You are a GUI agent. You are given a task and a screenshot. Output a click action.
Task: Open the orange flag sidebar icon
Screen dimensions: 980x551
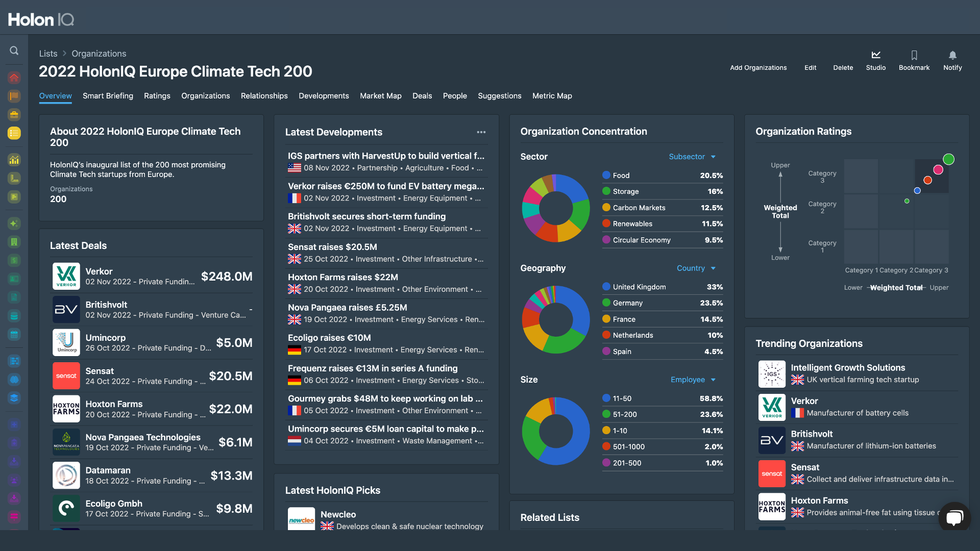pos(14,96)
